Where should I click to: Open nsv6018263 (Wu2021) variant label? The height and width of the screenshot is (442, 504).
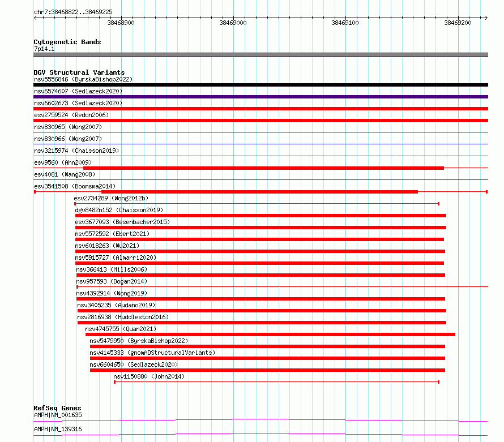107,246
